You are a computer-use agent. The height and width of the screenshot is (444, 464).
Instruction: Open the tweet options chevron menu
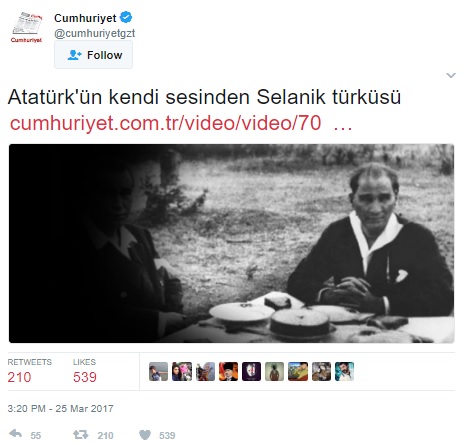click(x=451, y=75)
